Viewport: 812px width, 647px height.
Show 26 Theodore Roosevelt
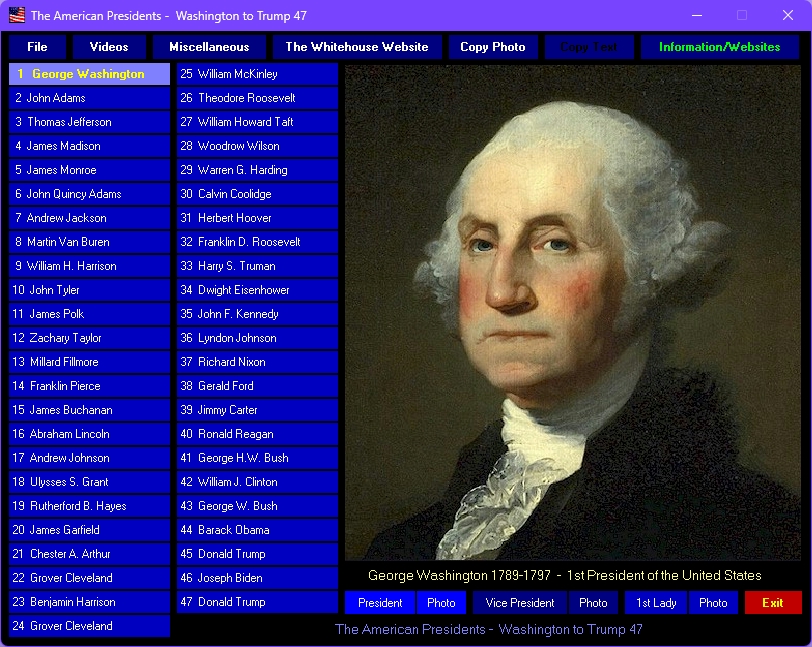click(x=257, y=98)
